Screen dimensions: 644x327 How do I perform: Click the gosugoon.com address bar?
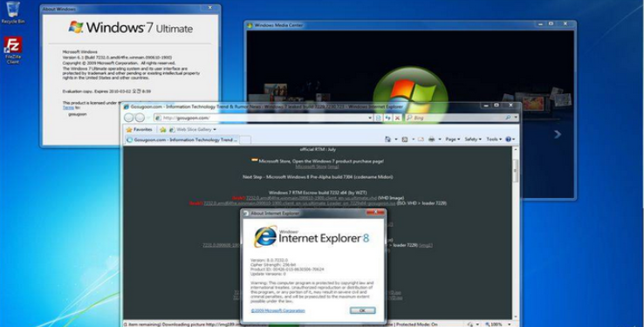[264, 118]
